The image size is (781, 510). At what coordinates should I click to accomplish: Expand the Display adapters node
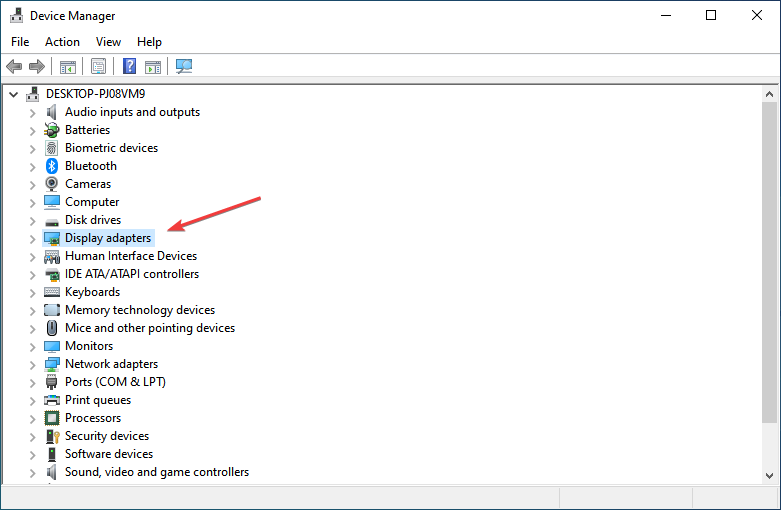pos(32,239)
